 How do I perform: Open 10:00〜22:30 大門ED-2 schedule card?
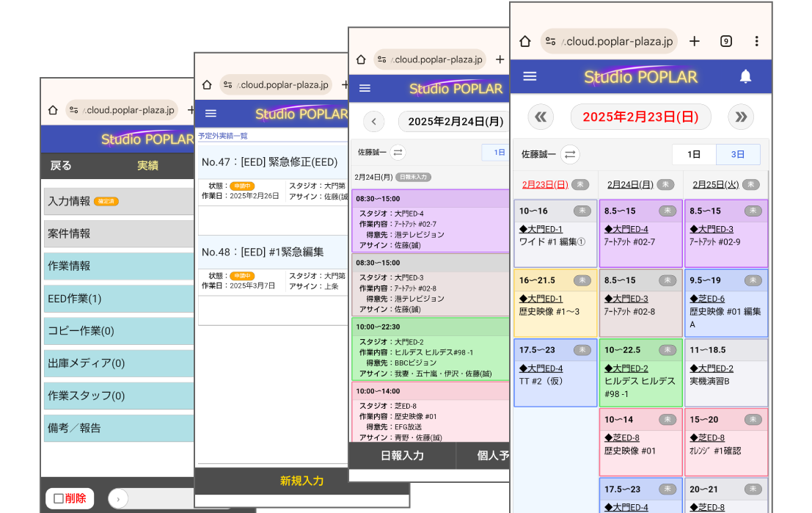pyautogui.click(x=431, y=349)
